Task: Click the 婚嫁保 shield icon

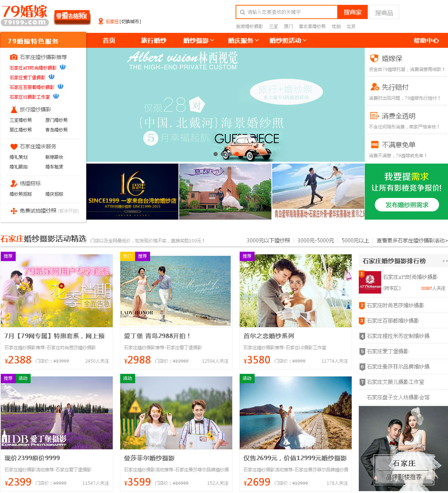Action: pyautogui.click(x=374, y=58)
